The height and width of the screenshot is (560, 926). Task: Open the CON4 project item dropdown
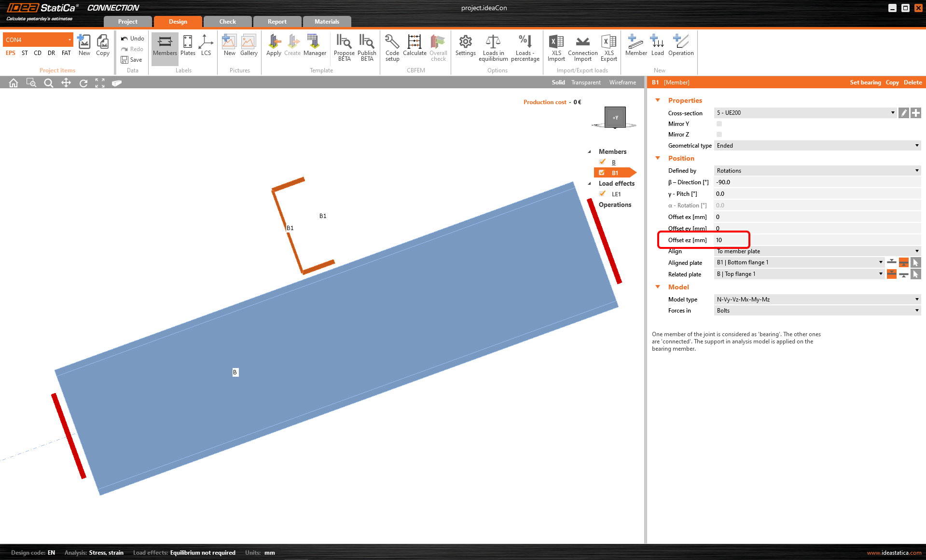tap(38, 40)
